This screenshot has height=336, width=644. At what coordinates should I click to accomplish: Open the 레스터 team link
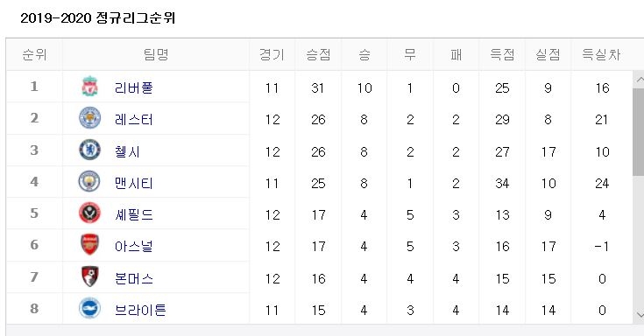pos(133,119)
